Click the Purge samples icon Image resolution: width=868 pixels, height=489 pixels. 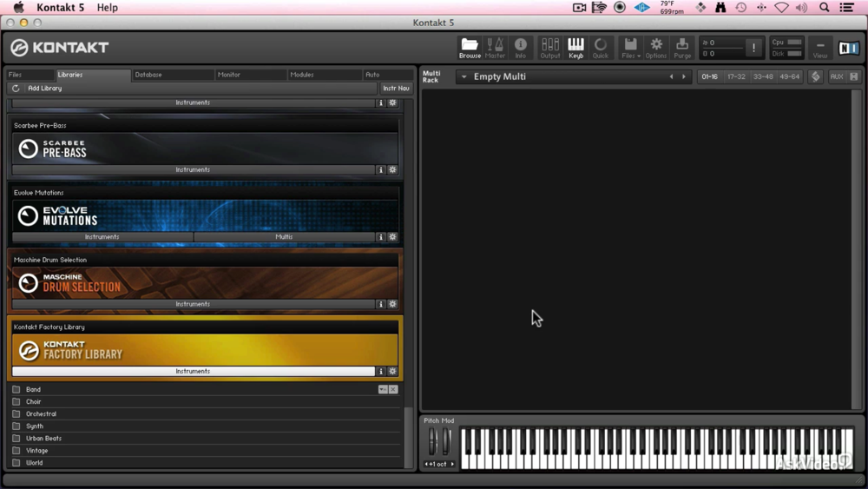pyautogui.click(x=682, y=48)
